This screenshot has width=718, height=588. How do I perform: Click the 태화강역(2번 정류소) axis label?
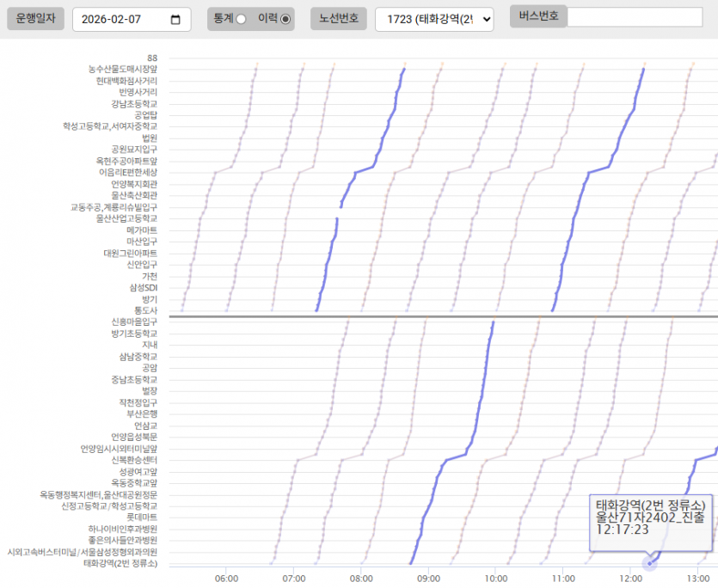pos(120,563)
